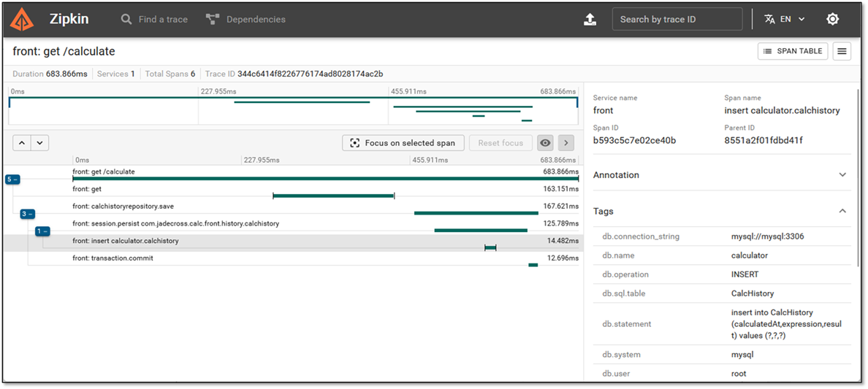Viewport: 868px width, 389px height.
Task: Collapse the 1-child span toggle
Action: point(42,231)
